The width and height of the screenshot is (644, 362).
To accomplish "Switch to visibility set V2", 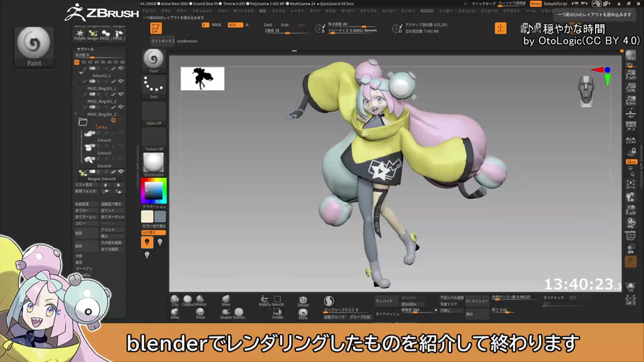I will (x=83, y=62).
